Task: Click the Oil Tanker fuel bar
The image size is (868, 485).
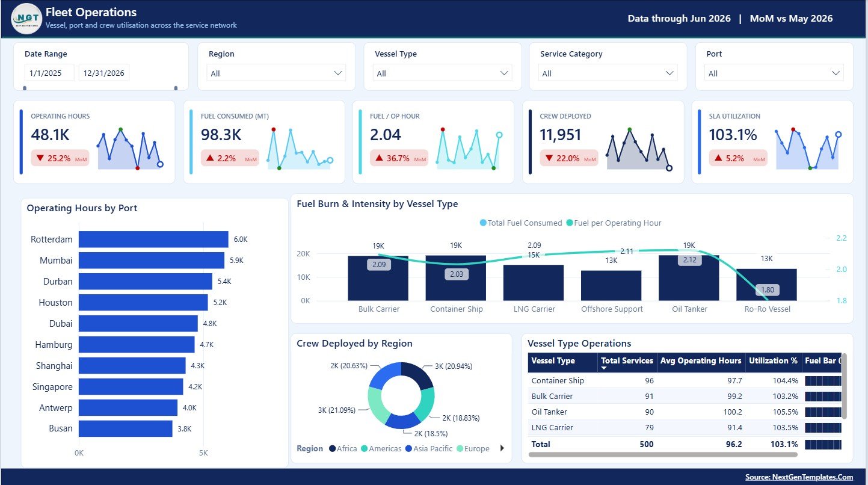Action: (x=689, y=278)
